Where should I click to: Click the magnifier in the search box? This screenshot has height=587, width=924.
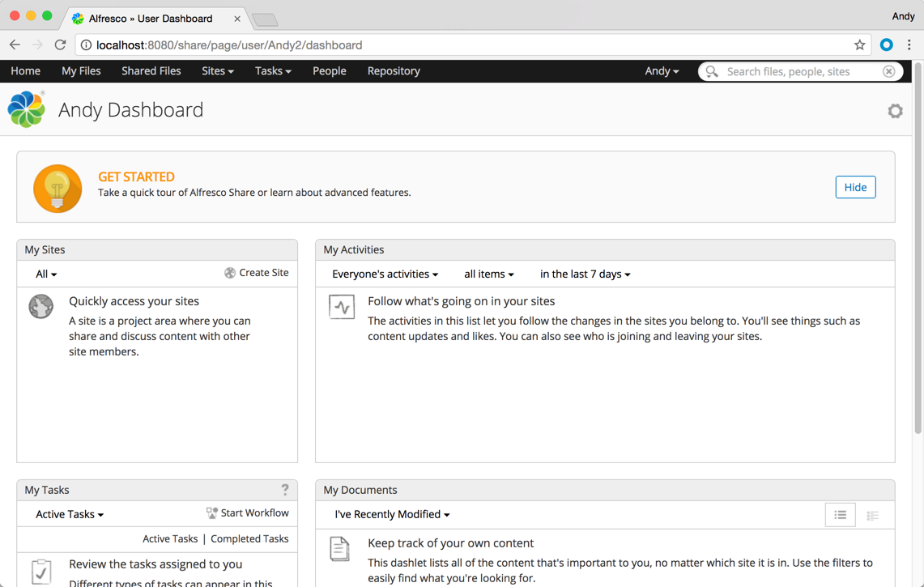pyautogui.click(x=711, y=71)
